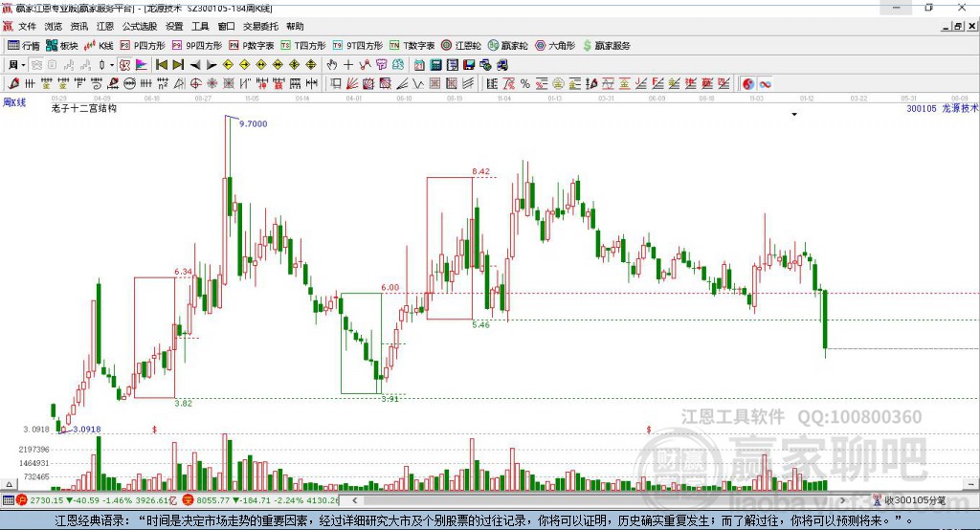Click the Shenzhen index 8055.77 status
The image size is (980, 530).
click(261, 500)
